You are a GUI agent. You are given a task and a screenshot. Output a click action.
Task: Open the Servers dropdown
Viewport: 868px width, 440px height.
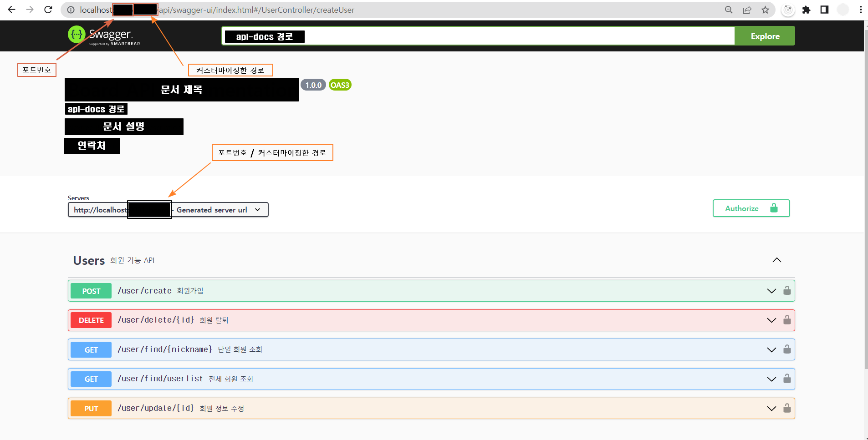(x=168, y=210)
